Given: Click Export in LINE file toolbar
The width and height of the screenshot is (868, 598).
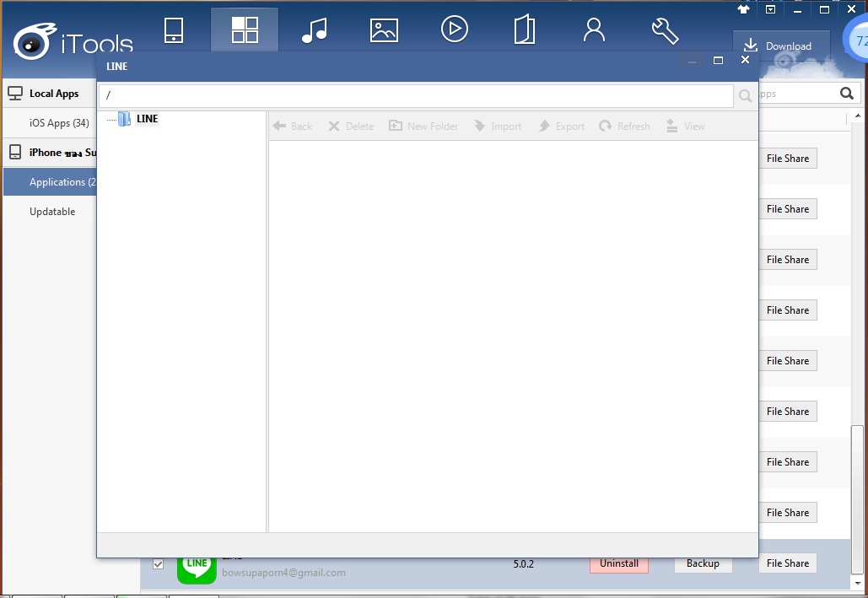Looking at the screenshot, I should 561,127.
